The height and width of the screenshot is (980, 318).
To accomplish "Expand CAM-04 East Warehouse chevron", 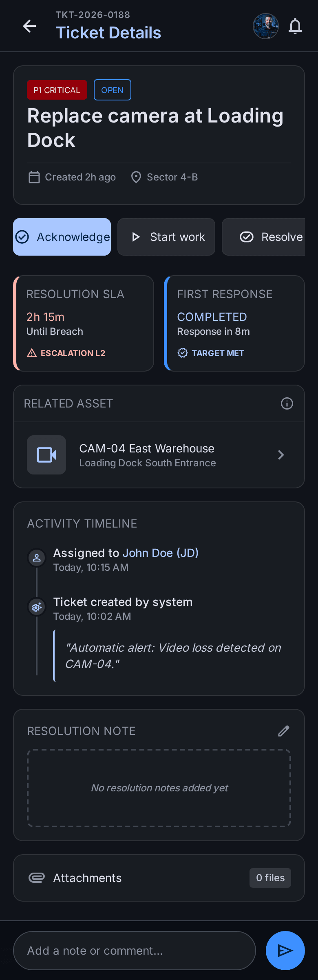I will pyautogui.click(x=281, y=455).
